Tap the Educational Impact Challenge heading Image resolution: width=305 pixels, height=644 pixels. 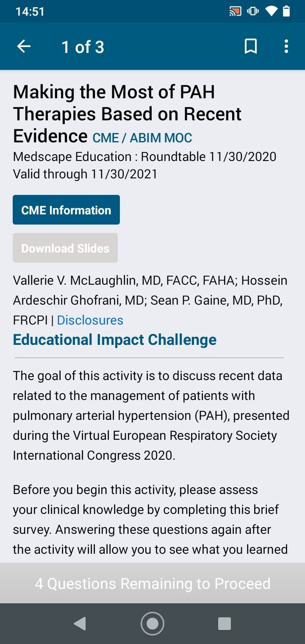tap(114, 340)
